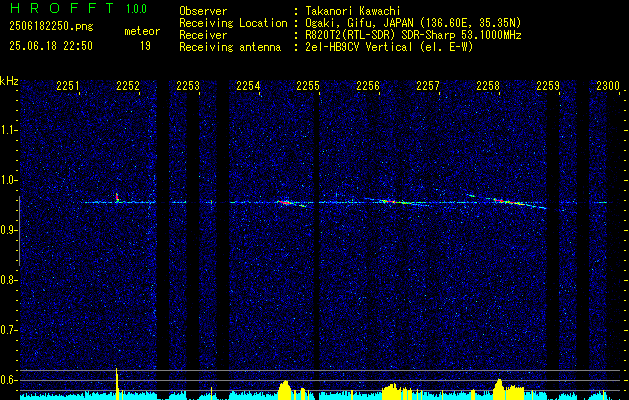Click the 2255 time marker
Viewport: 629px width, 400px height.
coord(308,85)
